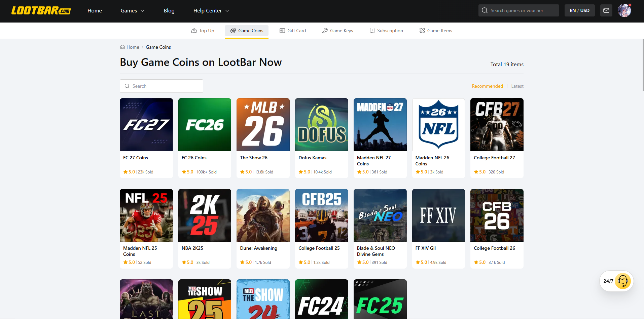Viewport: 644px width, 319px height.
Task: Click the FF XIV Gil title
Action: (426, 248)
